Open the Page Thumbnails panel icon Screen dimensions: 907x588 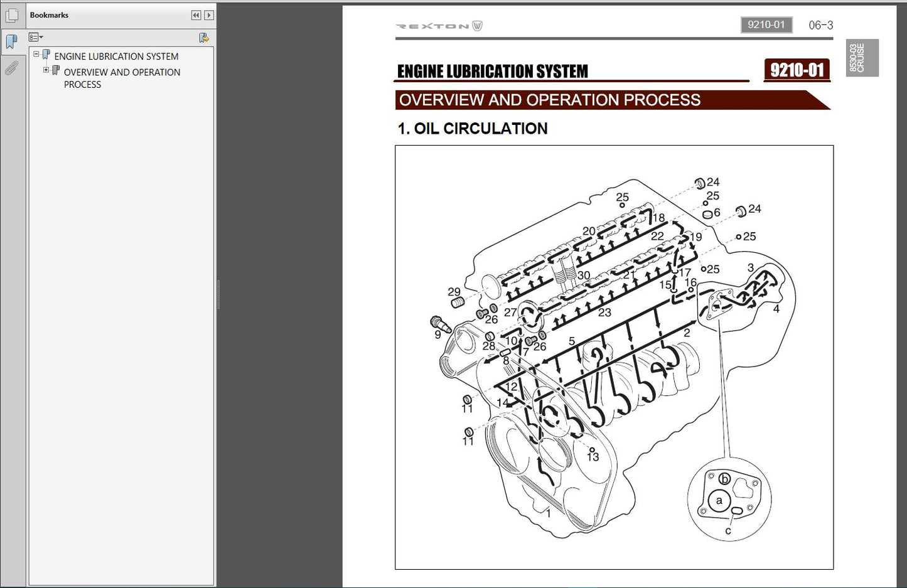click(x=11, y=16)
